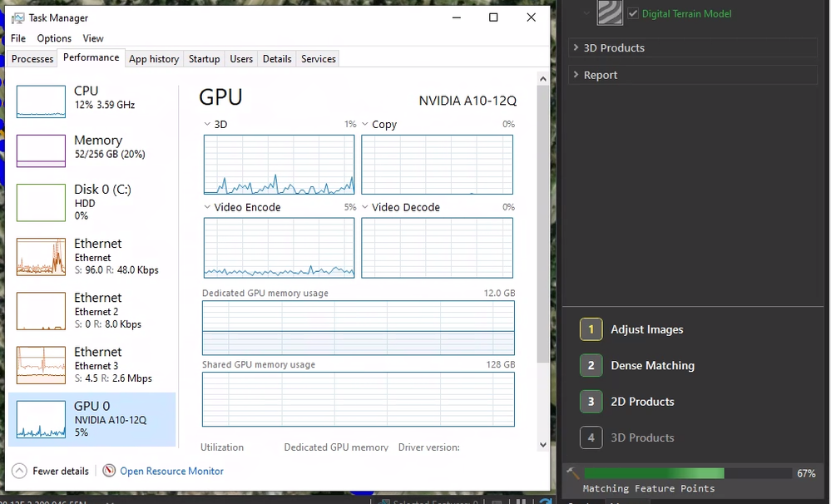Open the View menu in Task Manager
The width and height of the screenshot is (831, 504).
pos(92,38)
